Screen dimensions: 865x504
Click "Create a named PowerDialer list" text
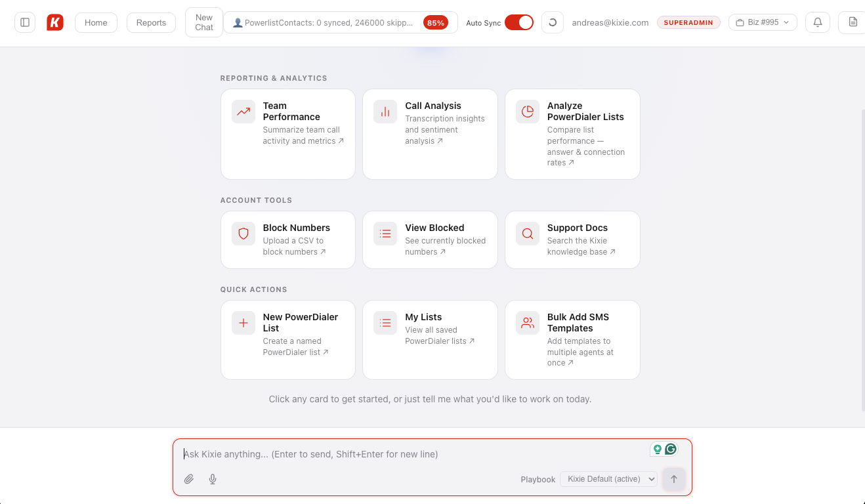(x=296, y=346)
